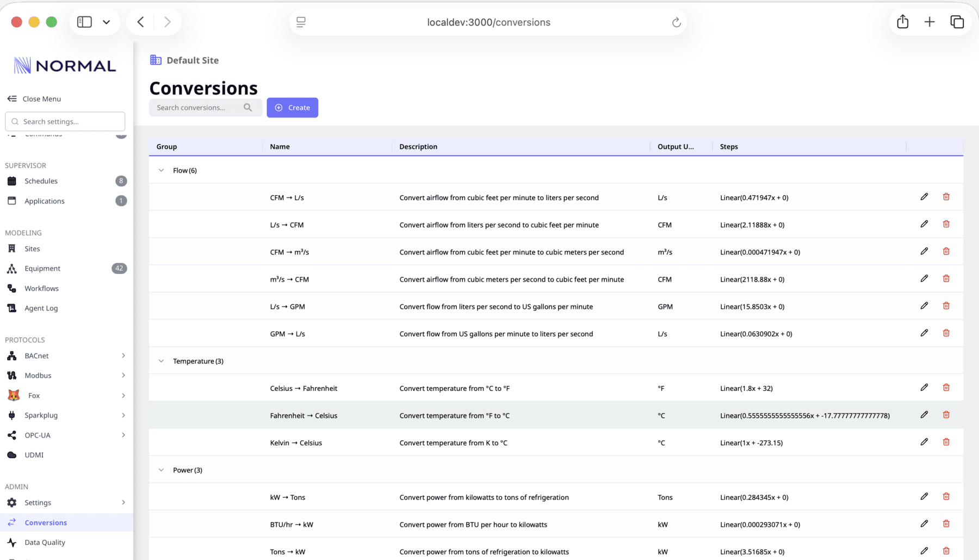Image resolution: width=979 pixels, height=560 pixels.
Task: Delete the CFM → m³/s conversion
Action: click(x=946, y=251)
